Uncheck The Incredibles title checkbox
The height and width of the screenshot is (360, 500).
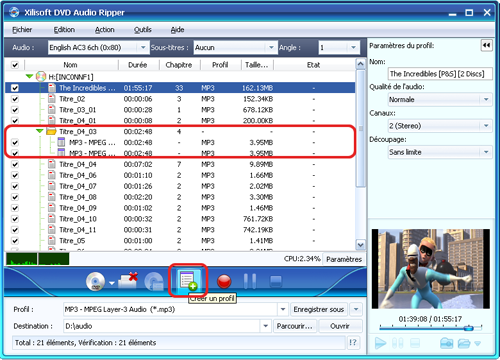15,88
